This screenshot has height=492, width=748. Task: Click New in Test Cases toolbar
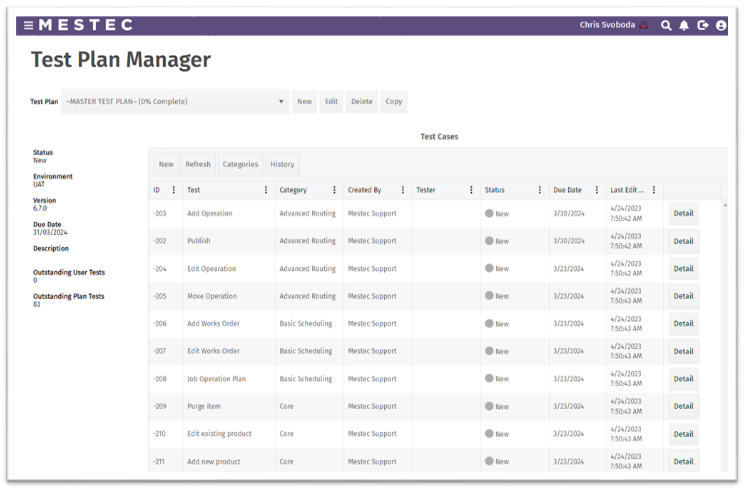pos(166,164)
